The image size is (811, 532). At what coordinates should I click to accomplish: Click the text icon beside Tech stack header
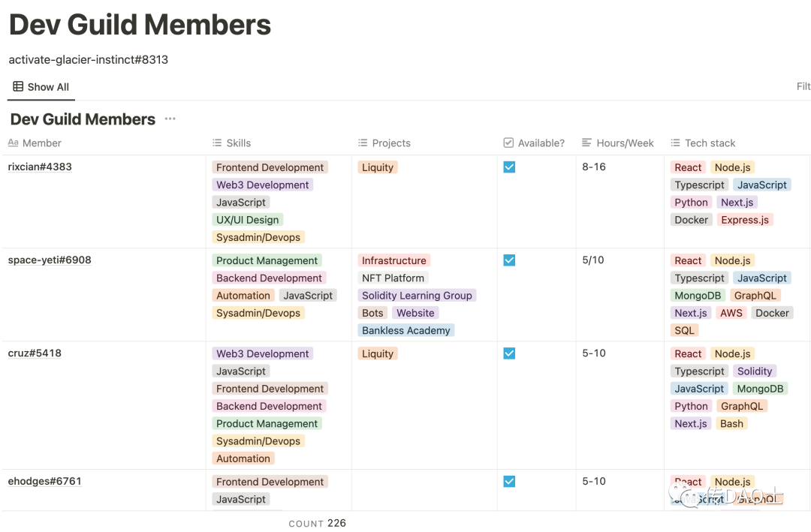click(x=675, y=143)
